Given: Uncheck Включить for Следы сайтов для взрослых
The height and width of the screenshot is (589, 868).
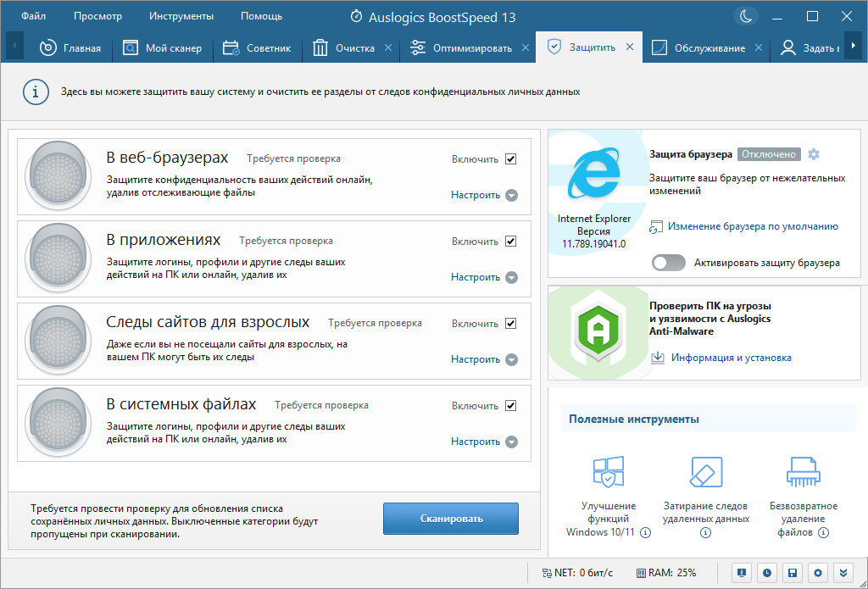Looking at the screenshot, I should click(x=511, y=323).
